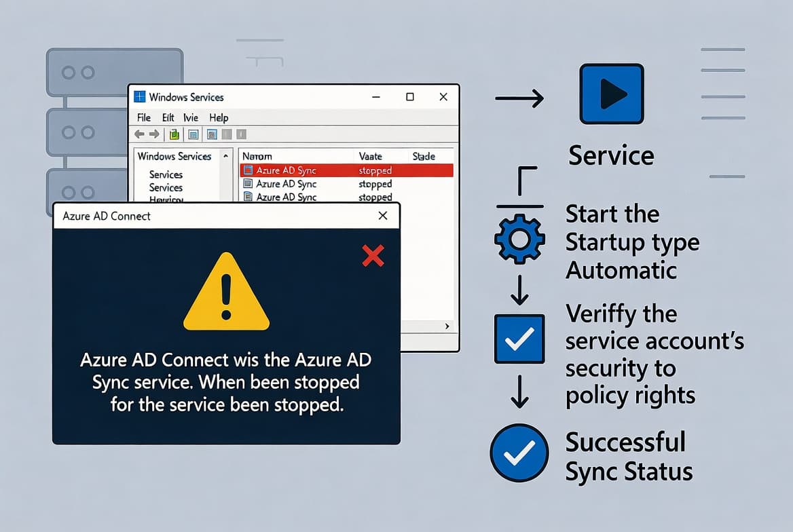
Task: Close the Windows Services window
Action: [x=443, y=96]
